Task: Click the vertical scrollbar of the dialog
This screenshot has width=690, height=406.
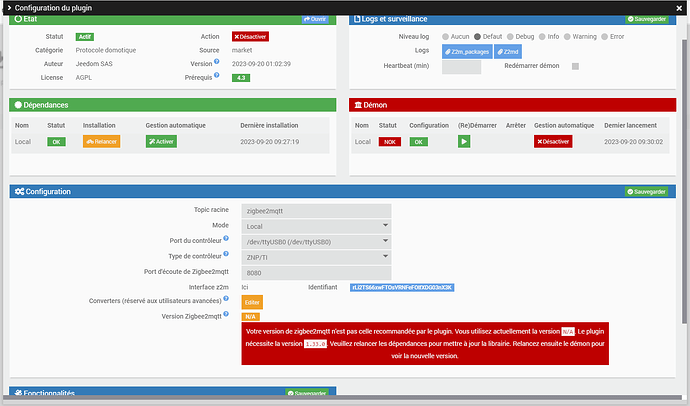Action: coord(685,180)
